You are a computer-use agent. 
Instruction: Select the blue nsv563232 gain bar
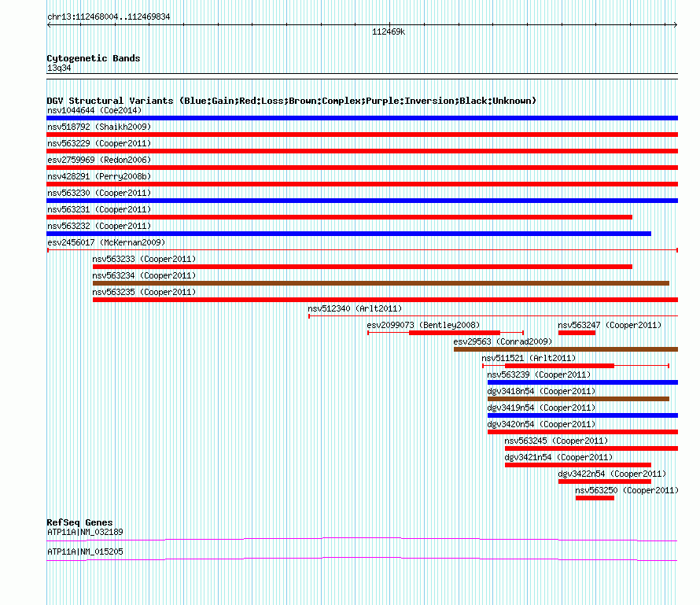348,234
